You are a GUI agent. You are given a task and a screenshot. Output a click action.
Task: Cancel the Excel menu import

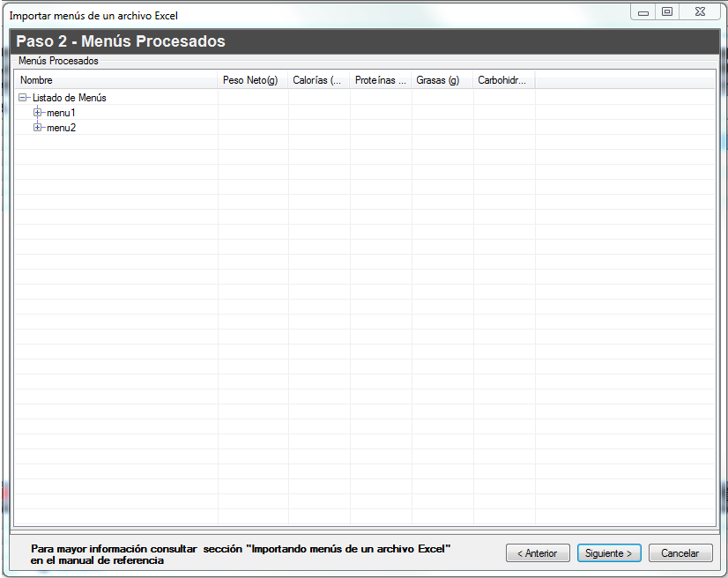(680, 553)
